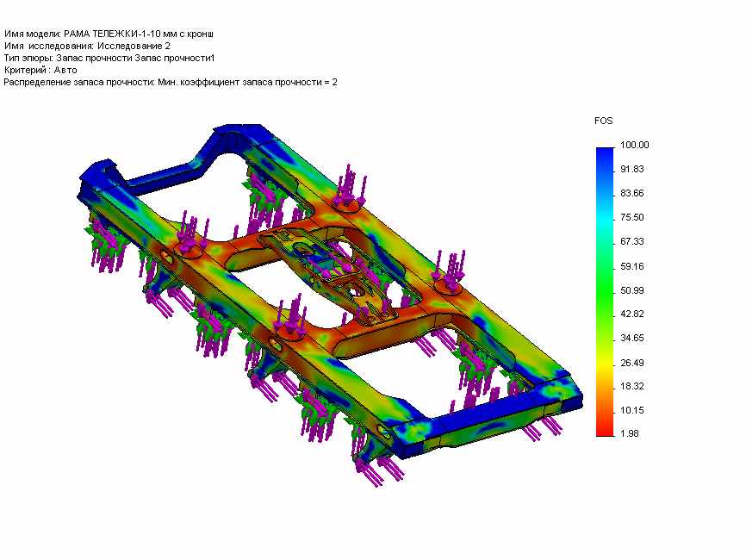Click the FOS color scale bar
This screenshot has height=560, width=746.
[x=606, y=292]
